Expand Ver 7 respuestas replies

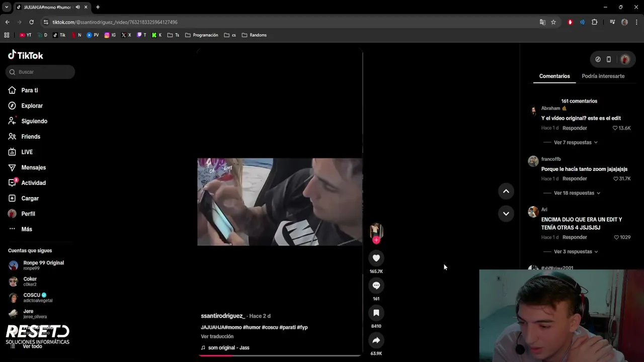click(x=576, y=142)
